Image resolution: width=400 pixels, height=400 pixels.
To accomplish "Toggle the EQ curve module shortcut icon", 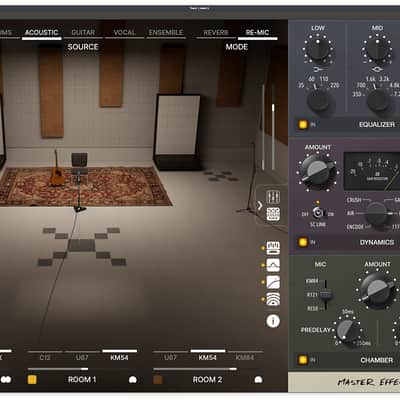I will pyautogui.click(x=273, y=265).
